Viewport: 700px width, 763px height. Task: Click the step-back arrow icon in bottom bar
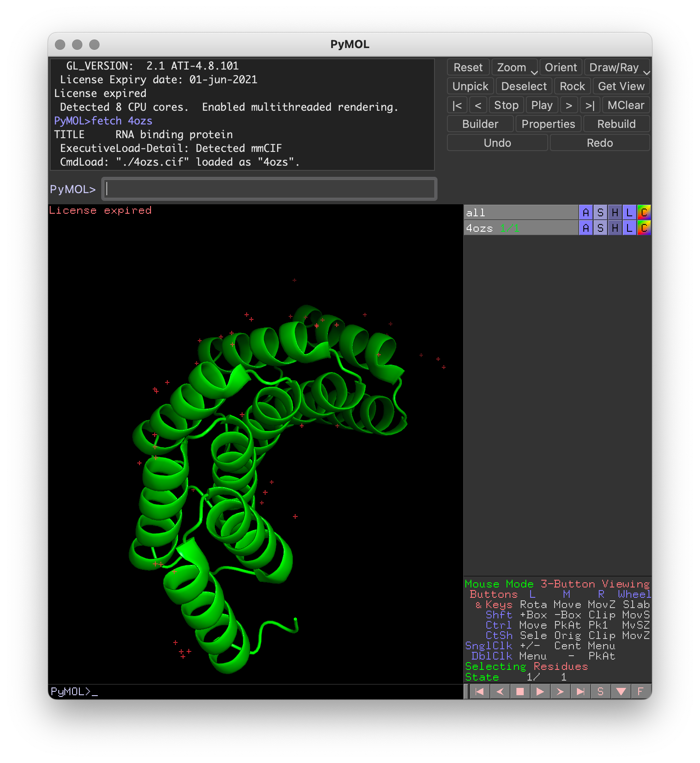pos(500,691)
